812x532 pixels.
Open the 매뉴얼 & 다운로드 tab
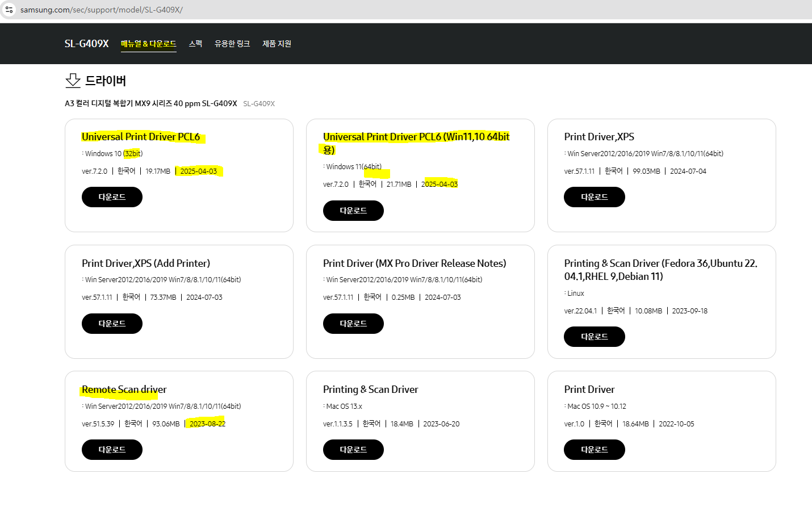pyautogui.click(x=149, y=44)
